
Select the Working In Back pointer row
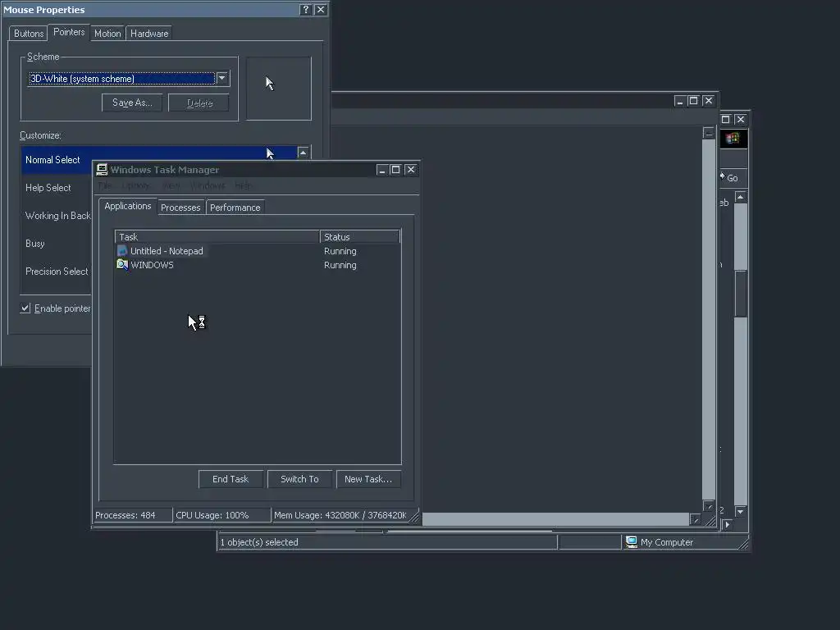coord(58,216)
